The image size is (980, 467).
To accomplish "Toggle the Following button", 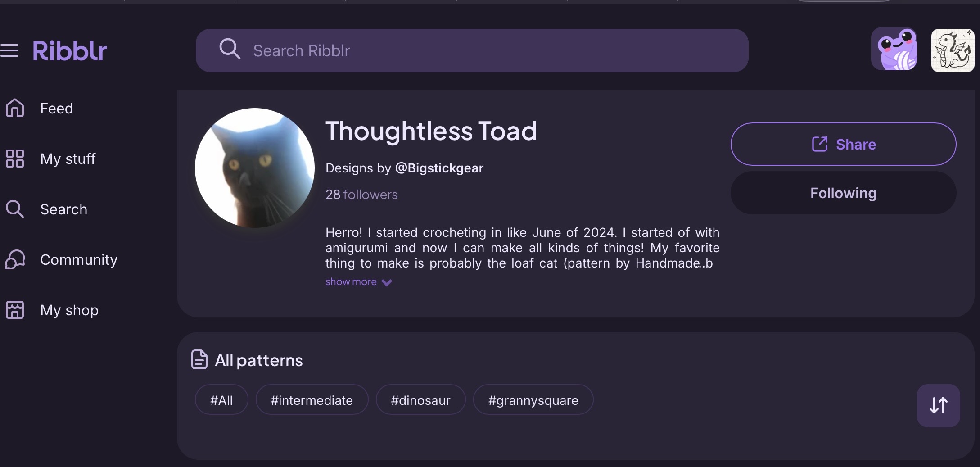I will 843,193.
